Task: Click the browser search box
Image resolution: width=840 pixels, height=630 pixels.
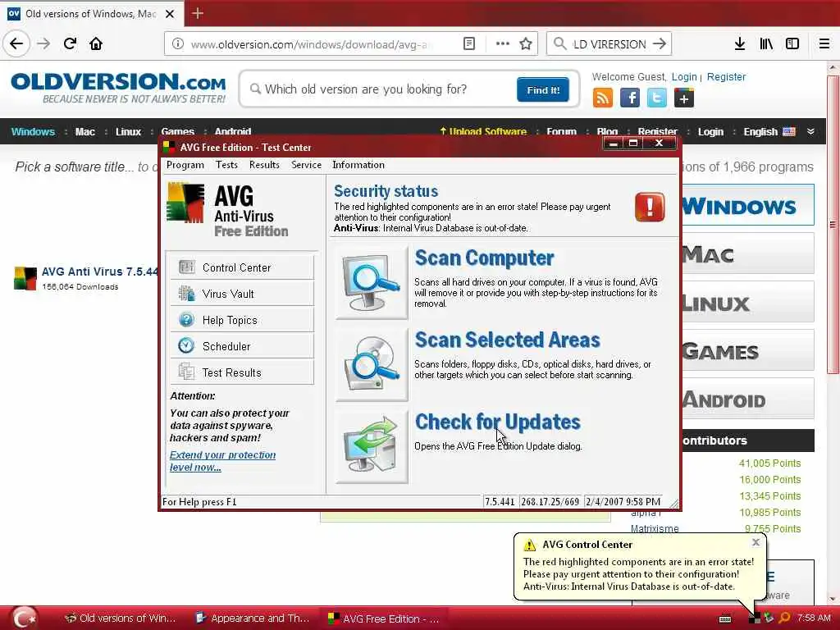Action: 609,44
